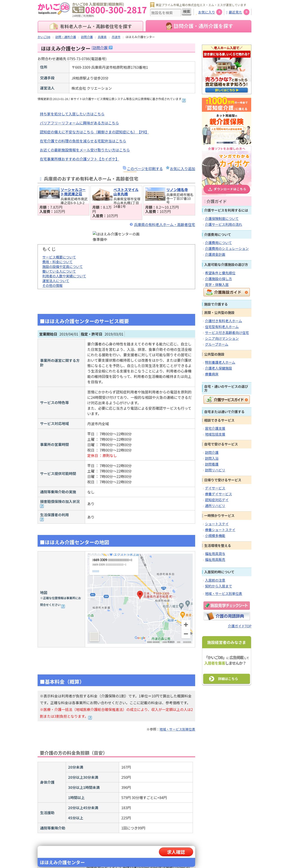Open 訪問リハビリ link
Viewport: 289px width, 868px height.
pos(215,470)
